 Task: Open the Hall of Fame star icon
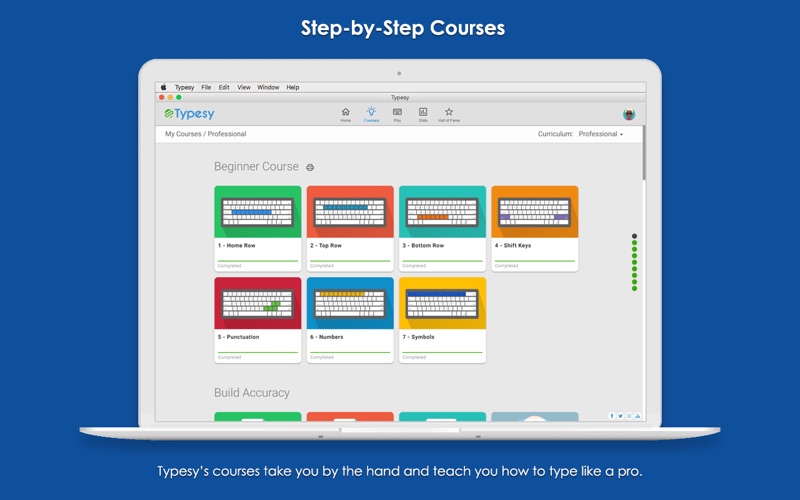(449, 114)
